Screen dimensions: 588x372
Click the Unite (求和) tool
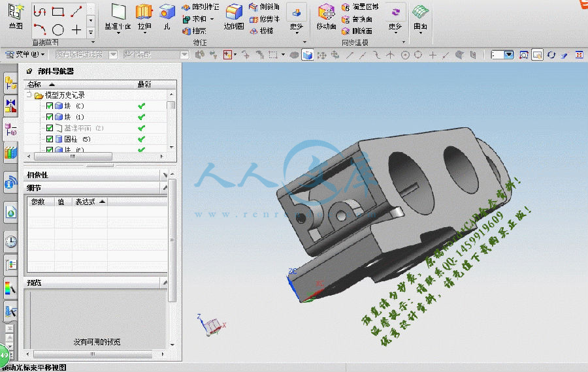point(194,19)
